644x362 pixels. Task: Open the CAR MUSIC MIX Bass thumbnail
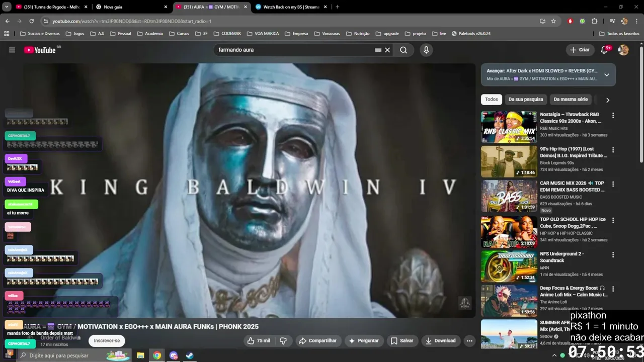509,196
